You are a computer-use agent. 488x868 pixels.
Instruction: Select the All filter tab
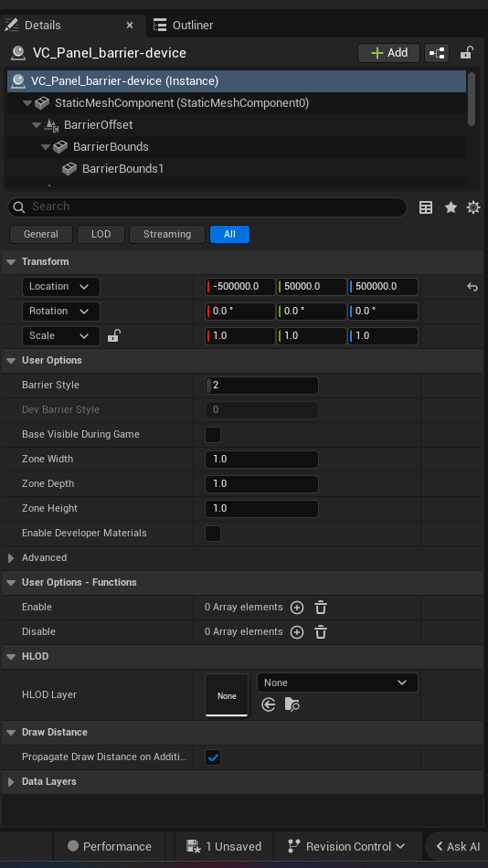(x=230, y=234)
